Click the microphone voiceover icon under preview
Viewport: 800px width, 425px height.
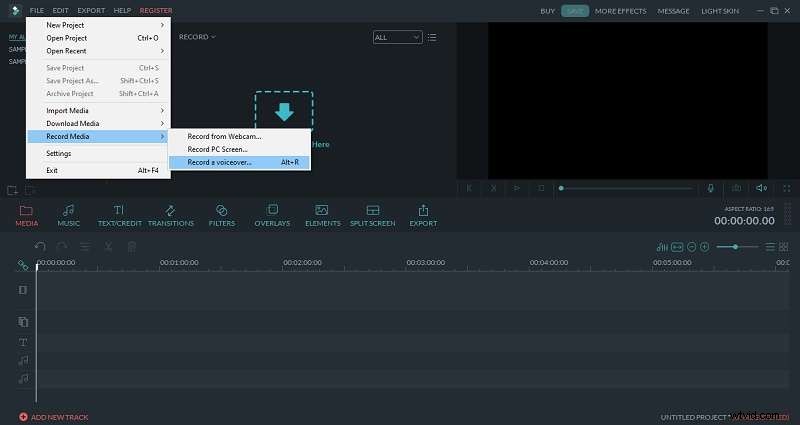point(711,187)
